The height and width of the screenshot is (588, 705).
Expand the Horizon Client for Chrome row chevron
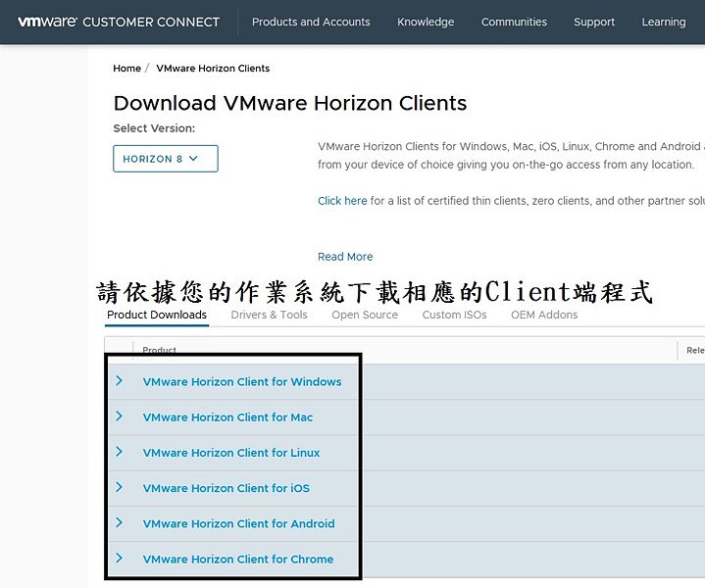coord(120,558)
